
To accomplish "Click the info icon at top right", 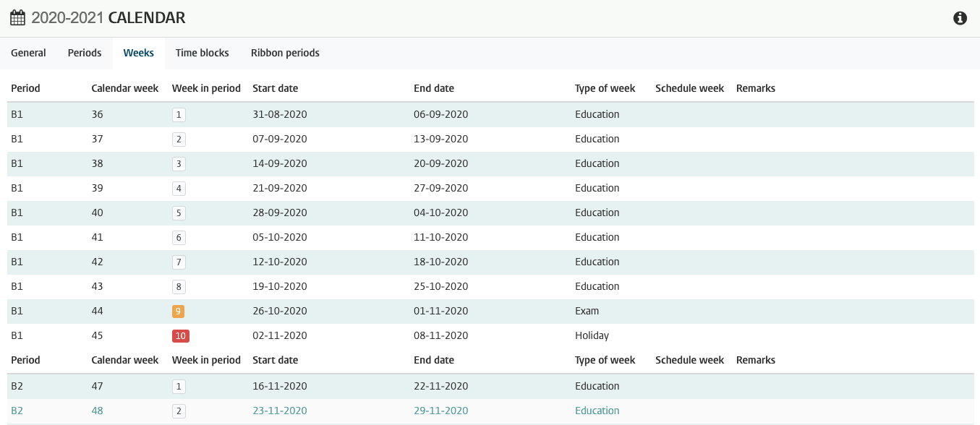I will click(960, 18).
